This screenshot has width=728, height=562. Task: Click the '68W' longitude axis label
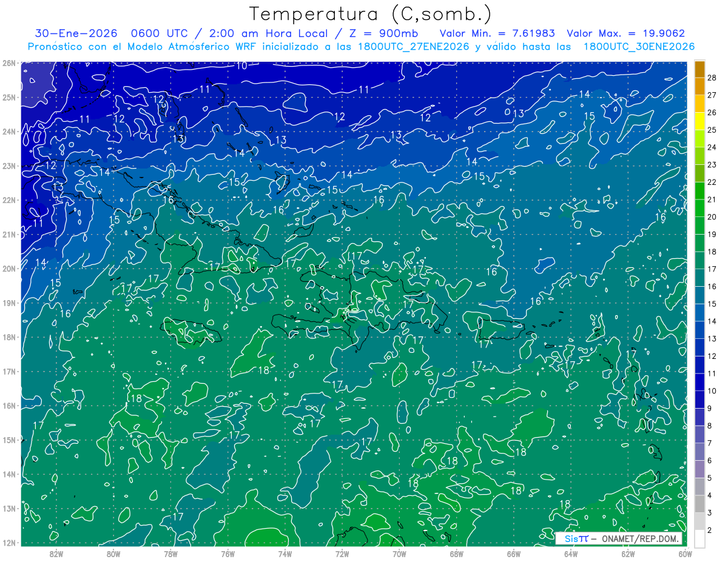pos(456,553)
